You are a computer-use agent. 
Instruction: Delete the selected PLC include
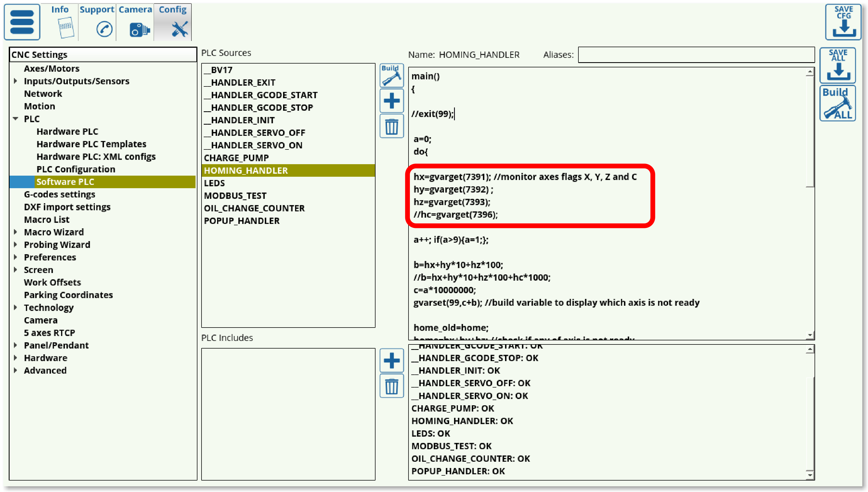point(391,386)
